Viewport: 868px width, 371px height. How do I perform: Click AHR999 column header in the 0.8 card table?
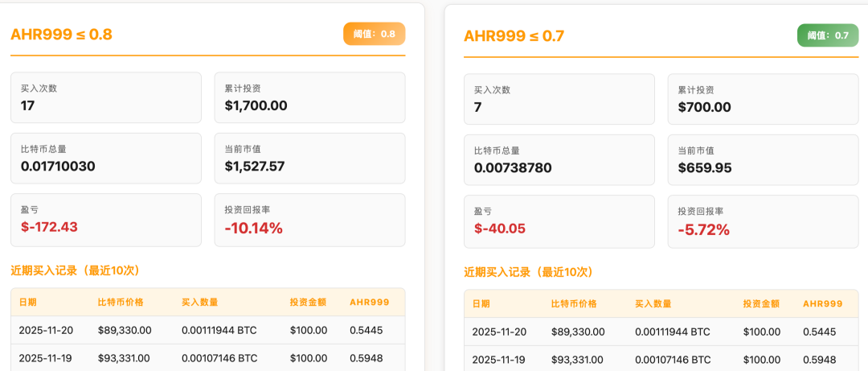pyautogui.click(x=369, y=303)
